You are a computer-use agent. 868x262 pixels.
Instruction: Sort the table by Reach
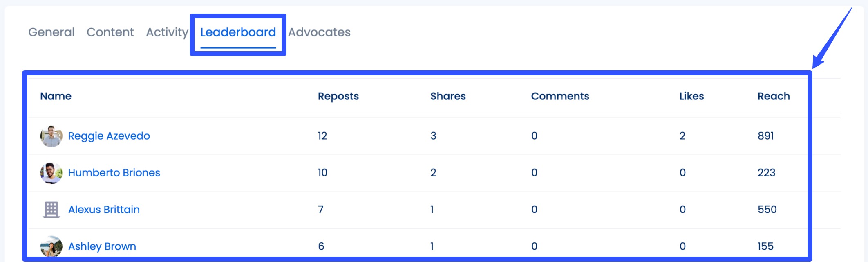pyautogui.click(x=774, y=96)
